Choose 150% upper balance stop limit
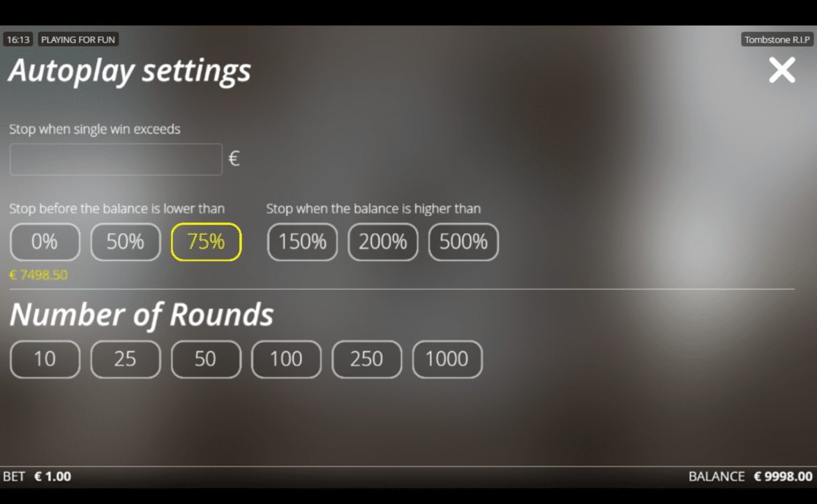817x504 pixels. click(302, 242)
